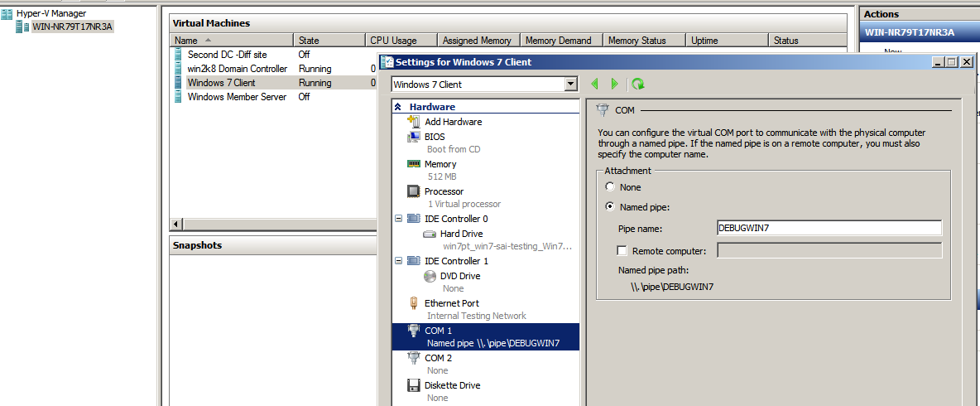The height and width of the screenshot is (406, 980).
Task: Select Hard Drive win7pt entry
Action: 485,239
